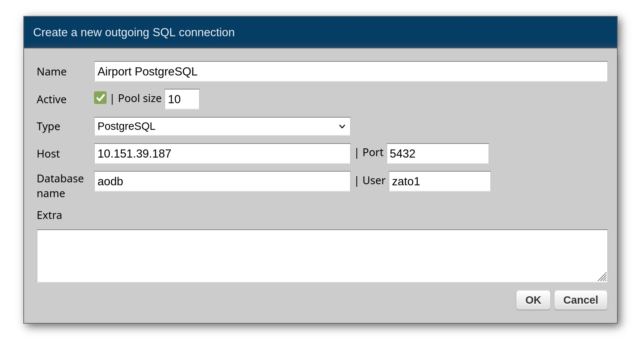Click the Type label
The image size is (644, 344).
(x=48, y=127)
